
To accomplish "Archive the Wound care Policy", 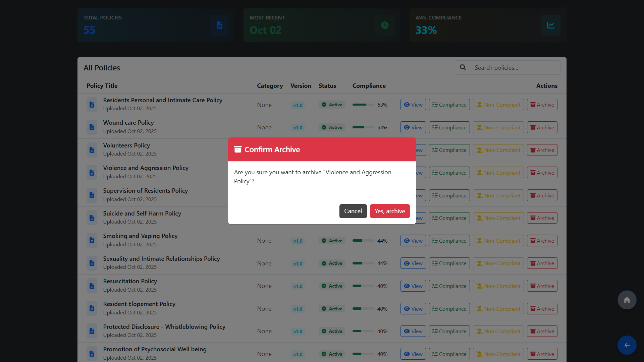I will point(542,127).
